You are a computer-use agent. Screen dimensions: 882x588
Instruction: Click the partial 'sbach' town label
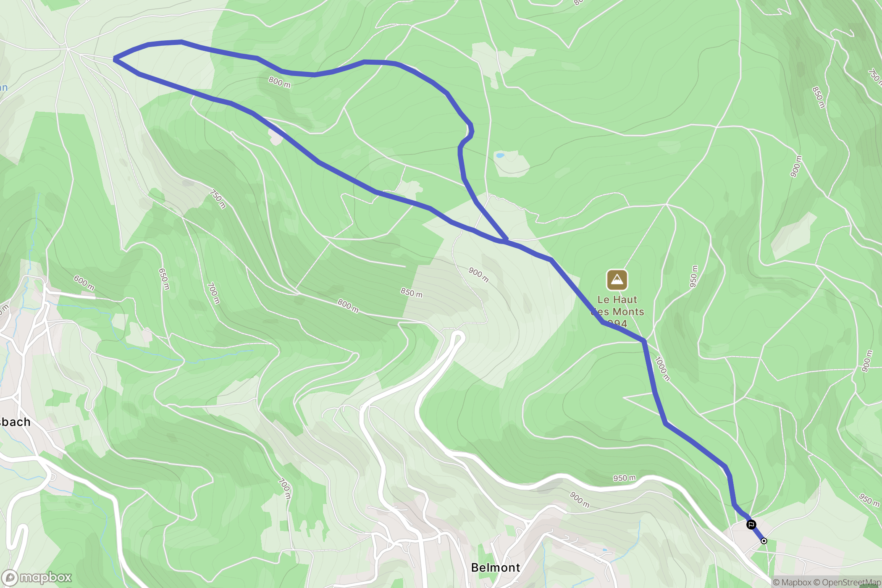click(16, 422)
